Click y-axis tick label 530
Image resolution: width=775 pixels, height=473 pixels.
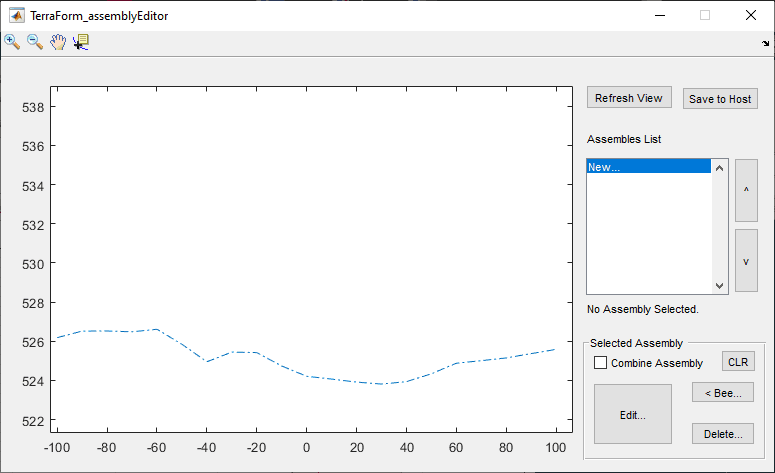[33, 264]
